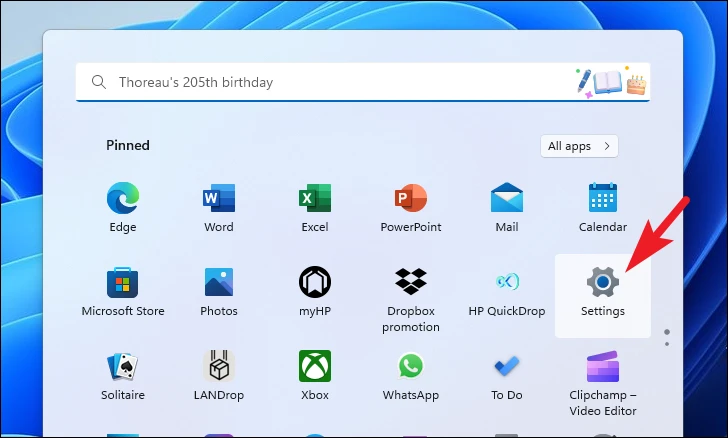Image resolution: width=728 pixels, height=438 pixels.
Task: Open Excel from the Start menu
Action: (315, 207)
